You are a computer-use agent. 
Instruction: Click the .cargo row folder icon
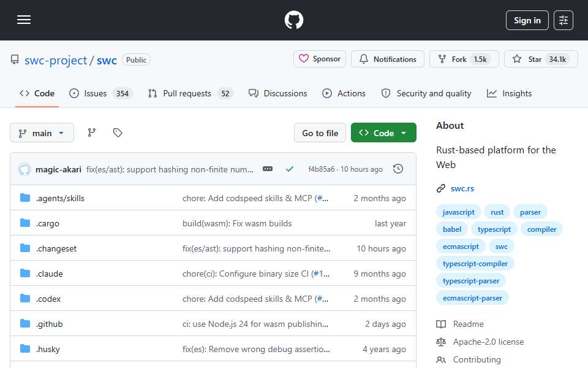pyautogui.click(x=25, y=223)
